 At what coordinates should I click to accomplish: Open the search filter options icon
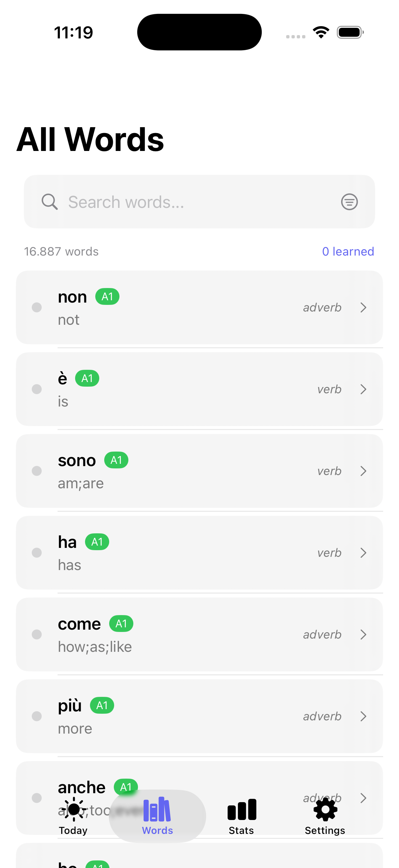[349, 202]
